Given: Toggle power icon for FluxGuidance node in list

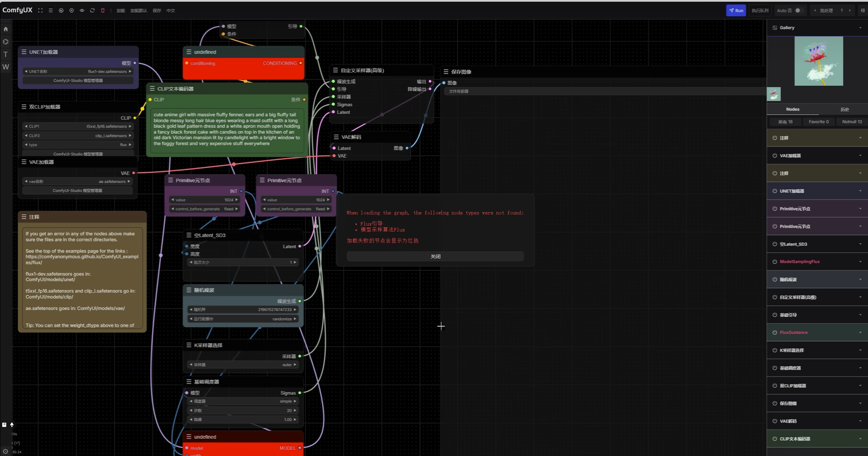Looking at the screenshot, I should pos(775,333).
